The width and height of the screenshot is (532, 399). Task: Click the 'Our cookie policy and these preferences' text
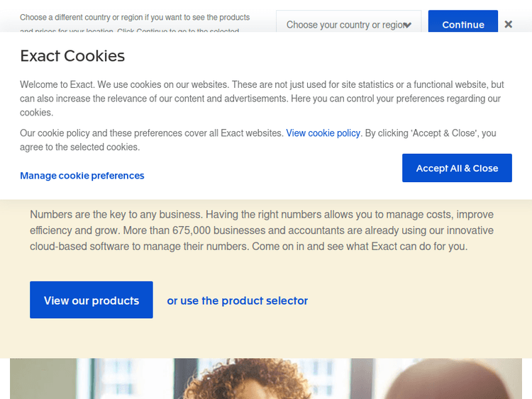click(152, 133)
